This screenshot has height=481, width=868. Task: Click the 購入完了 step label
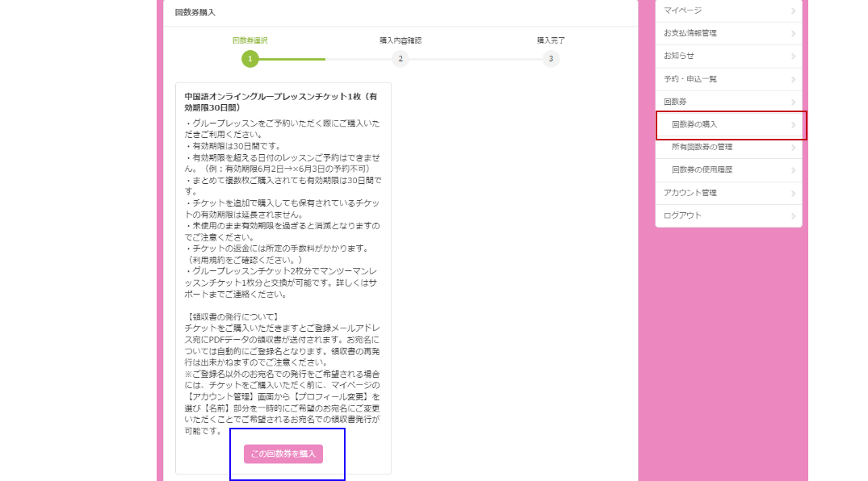click(x=551, y=40)
